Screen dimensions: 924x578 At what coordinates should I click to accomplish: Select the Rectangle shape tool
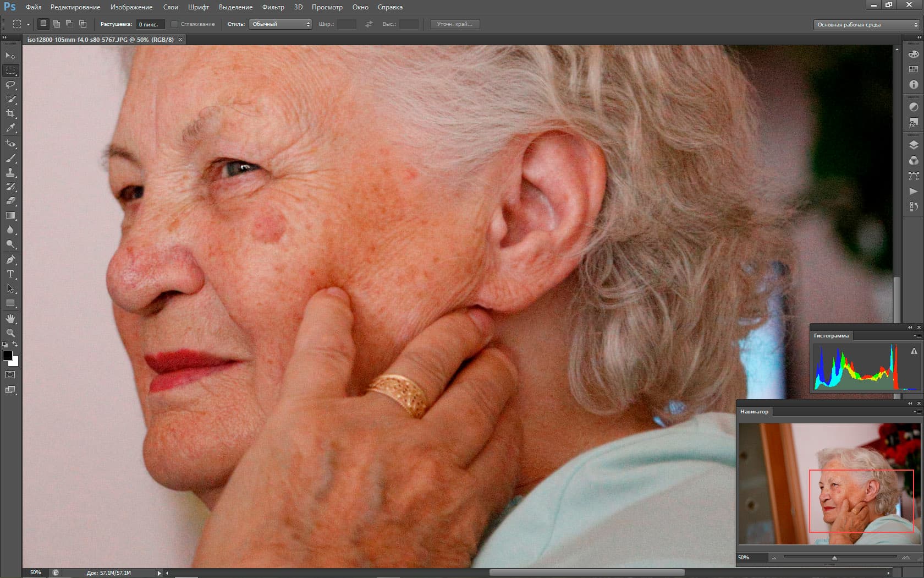coord(10,303)
